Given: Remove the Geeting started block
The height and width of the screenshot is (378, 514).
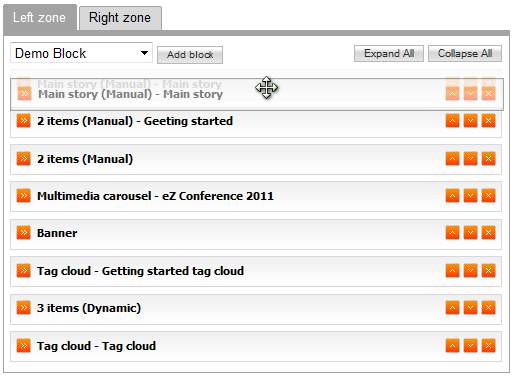Looking at the screenshot, I should [488, 121].
